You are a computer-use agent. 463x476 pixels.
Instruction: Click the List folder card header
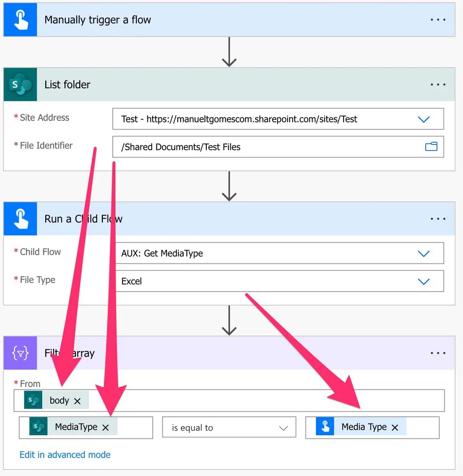[232, 84]
